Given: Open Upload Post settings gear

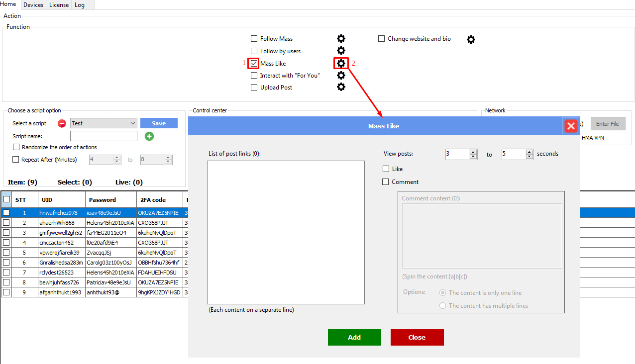Looking at the screenshot, I should [341, 87].
